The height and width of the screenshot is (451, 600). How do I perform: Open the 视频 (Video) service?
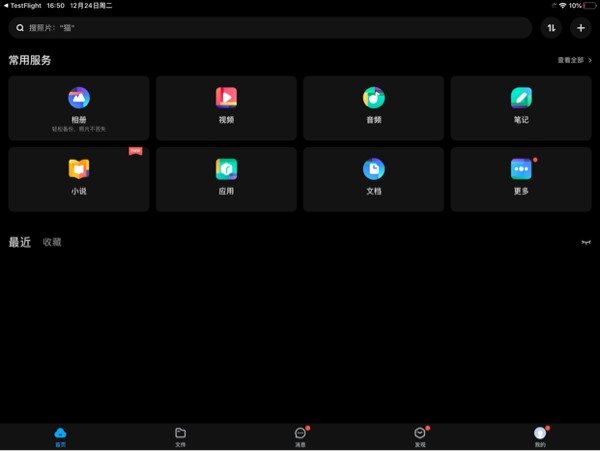point(226,108)
